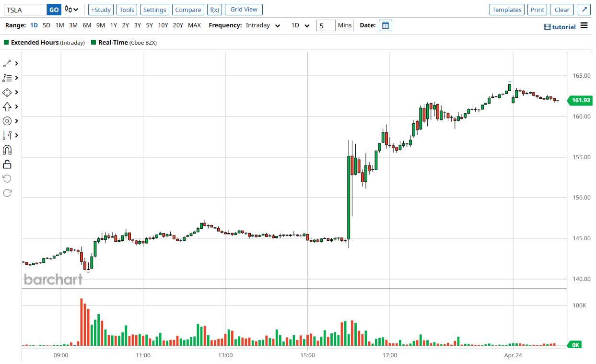Open the tutorial video link
596x364 pixels.
click(x=560, y=27)
